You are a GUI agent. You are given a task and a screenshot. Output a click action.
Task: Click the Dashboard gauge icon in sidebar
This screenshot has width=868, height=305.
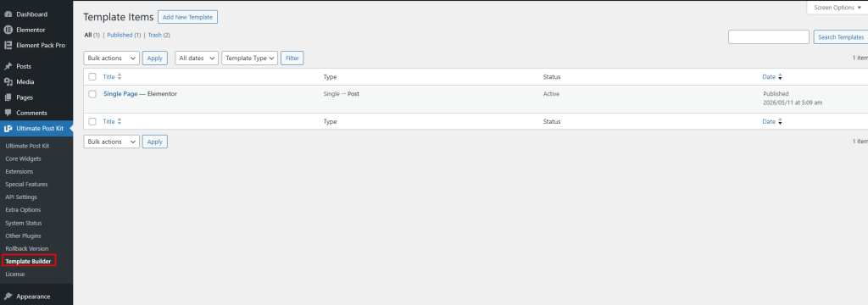click(8, 14)
